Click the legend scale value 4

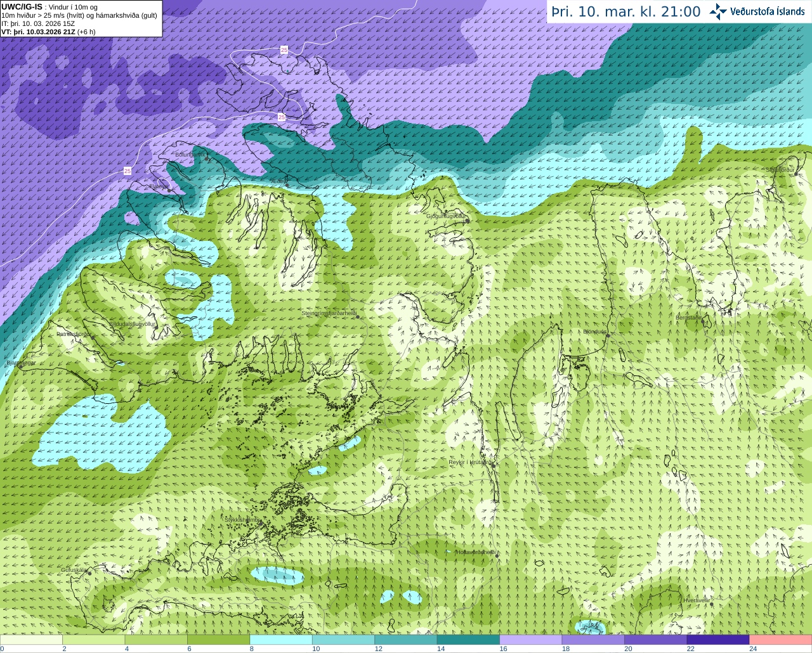(127, 649)
